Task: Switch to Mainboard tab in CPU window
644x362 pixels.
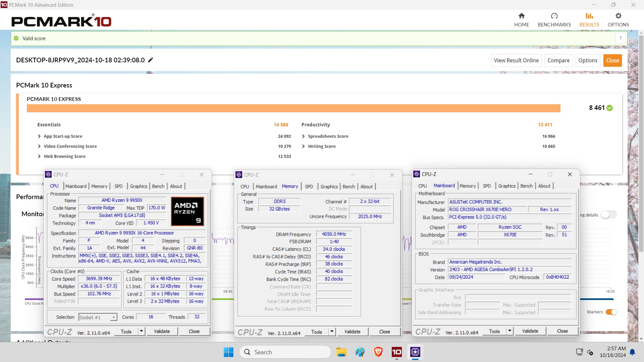Action: [x=76, y=186]
